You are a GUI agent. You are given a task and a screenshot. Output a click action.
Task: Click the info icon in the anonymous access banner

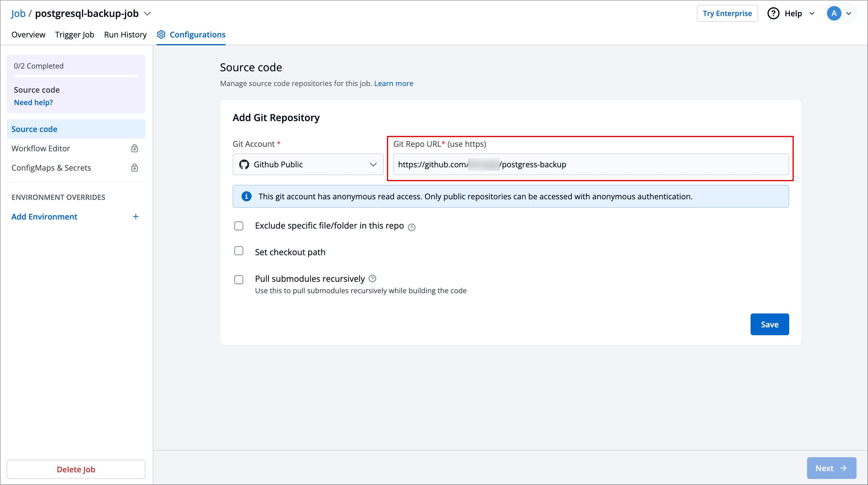pyautogui.click(x=246, y=196)
